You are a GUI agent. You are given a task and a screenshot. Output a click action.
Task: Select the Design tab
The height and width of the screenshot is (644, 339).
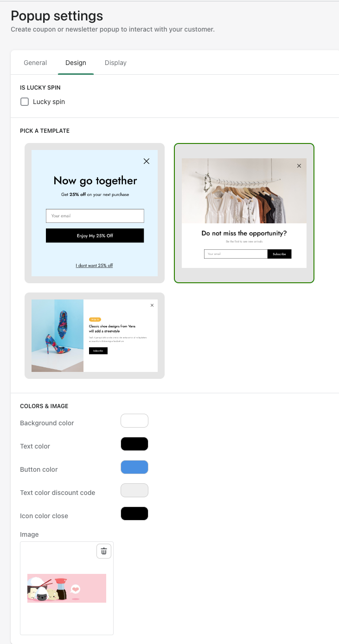(76, 63)
